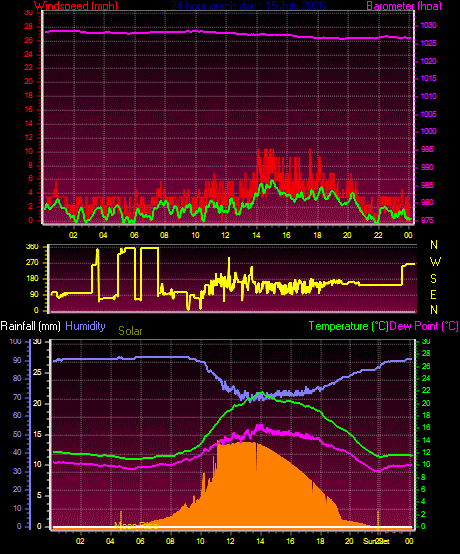Screen dimensions: 460x554
Task: Click the red 'Windspeed (mph)' heading
Action: [76, 5]
